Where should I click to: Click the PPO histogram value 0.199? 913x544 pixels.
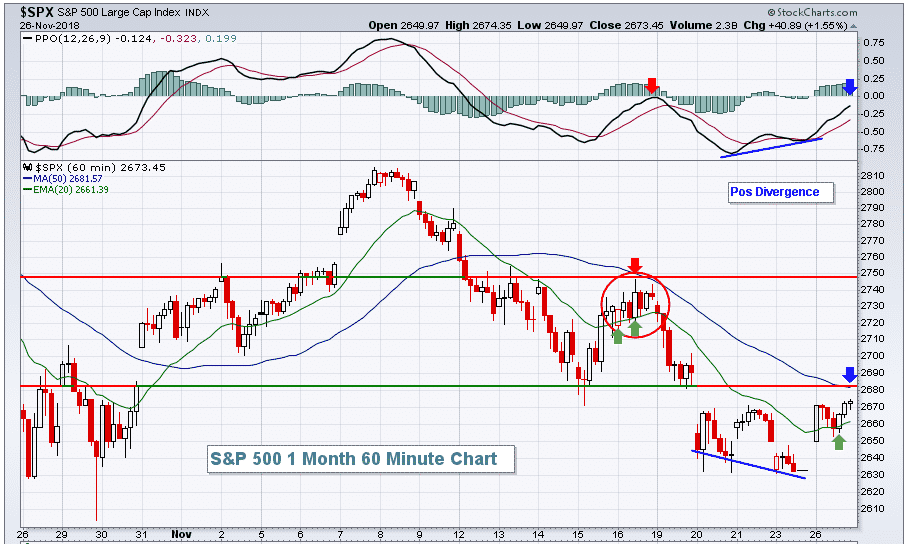click(221, 38)
